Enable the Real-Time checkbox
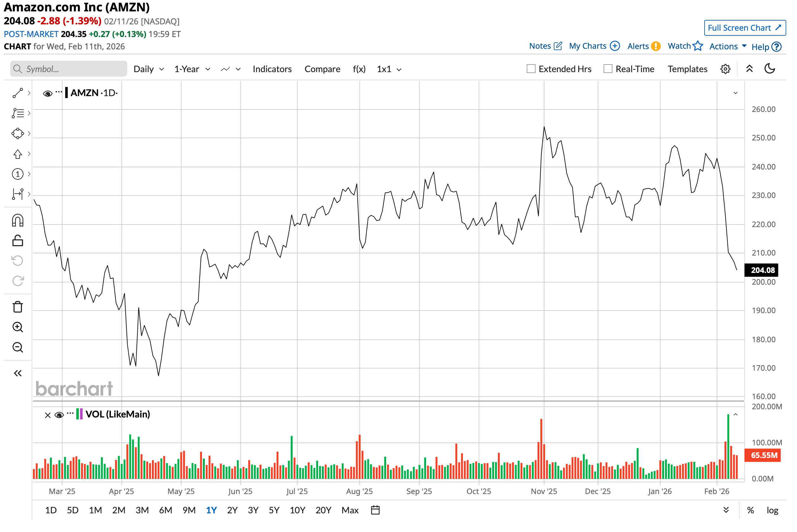The height and width of the screenshot is (532, 797). pos(608,69)
